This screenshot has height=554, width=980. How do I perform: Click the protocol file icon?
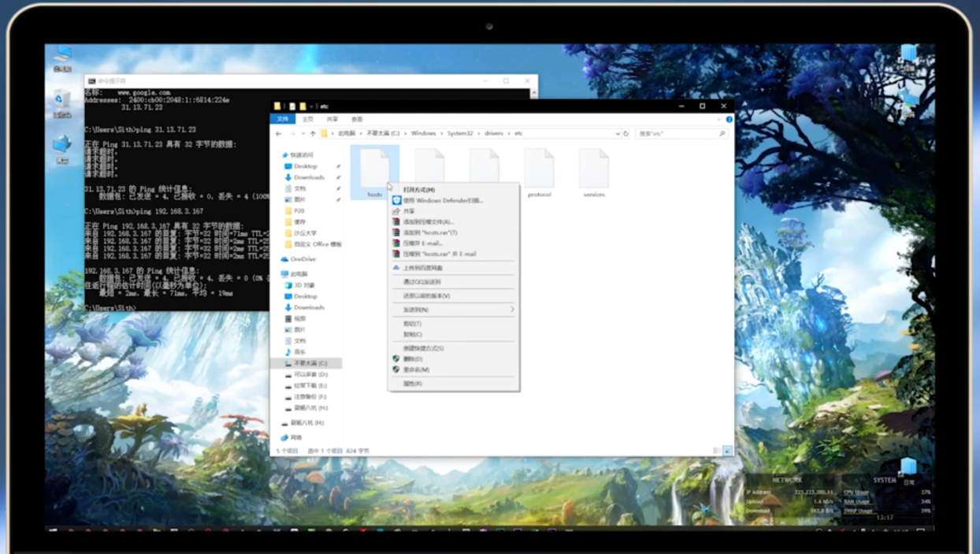pyautogui.click(x=540, y=169)
